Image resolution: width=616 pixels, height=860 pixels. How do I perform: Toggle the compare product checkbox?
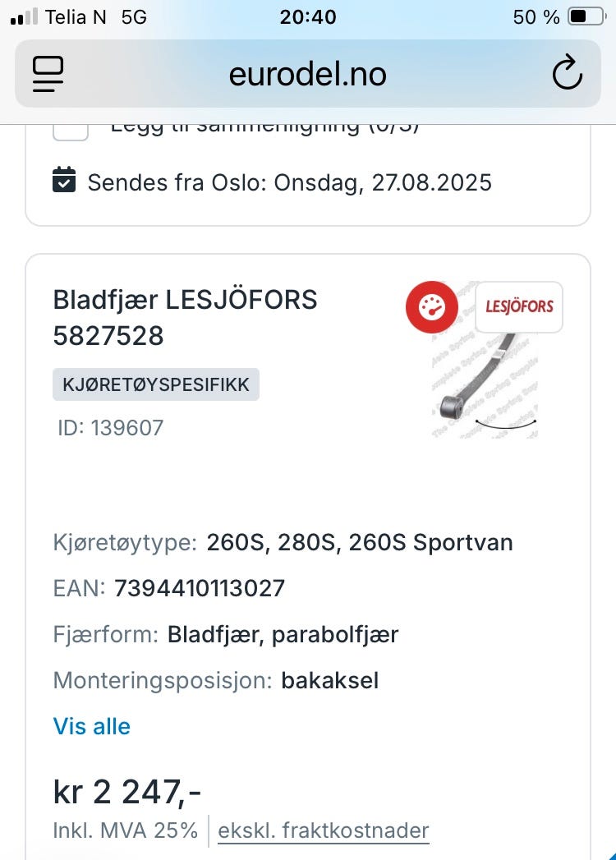(x=71, y=130)
